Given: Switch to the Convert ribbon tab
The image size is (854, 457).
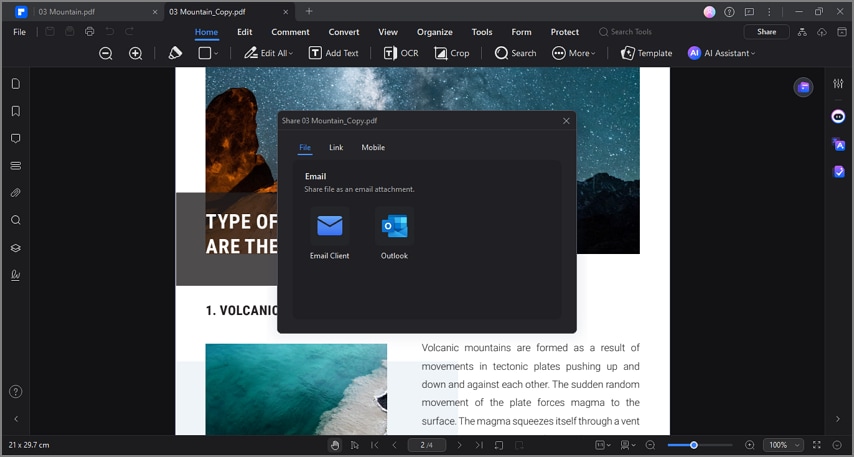Looking at the screenshot, I should click(344, 32).
